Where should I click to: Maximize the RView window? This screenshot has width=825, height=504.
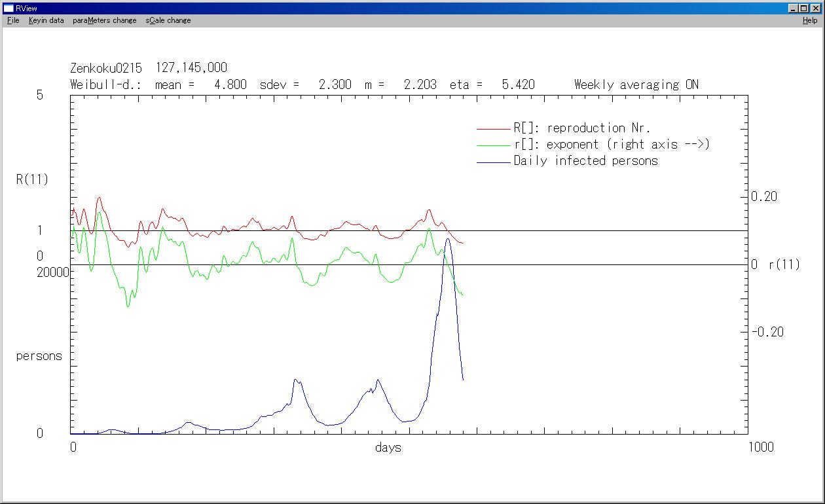coord(804,9)
